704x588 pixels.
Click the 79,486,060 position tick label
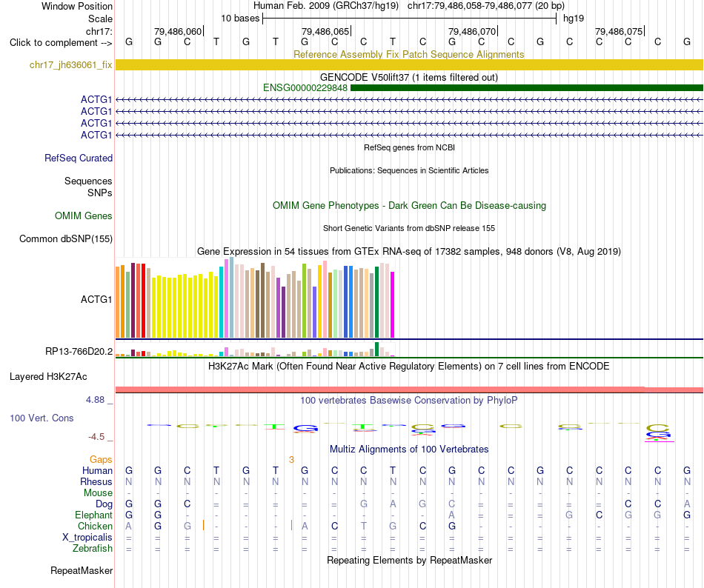point(178,31)
